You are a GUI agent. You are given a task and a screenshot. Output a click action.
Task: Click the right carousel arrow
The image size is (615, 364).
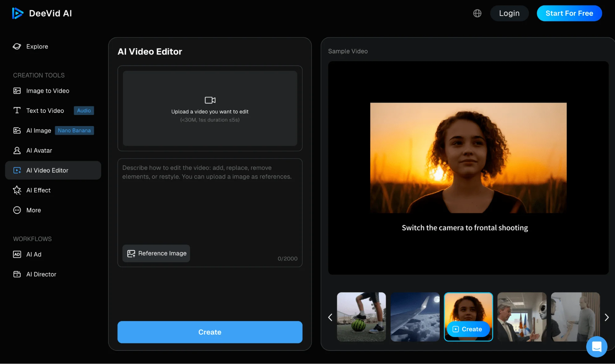point(606,317)
